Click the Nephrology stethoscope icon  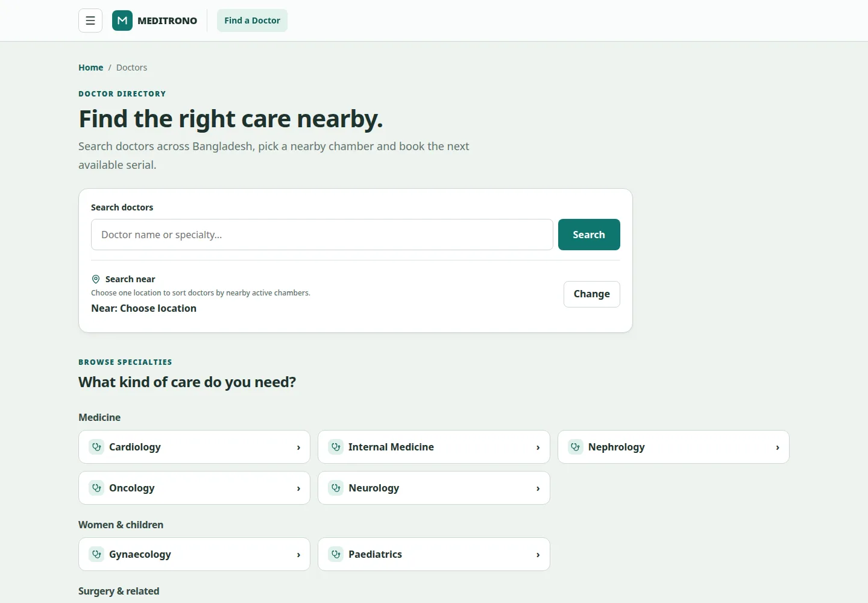point(576,447)
